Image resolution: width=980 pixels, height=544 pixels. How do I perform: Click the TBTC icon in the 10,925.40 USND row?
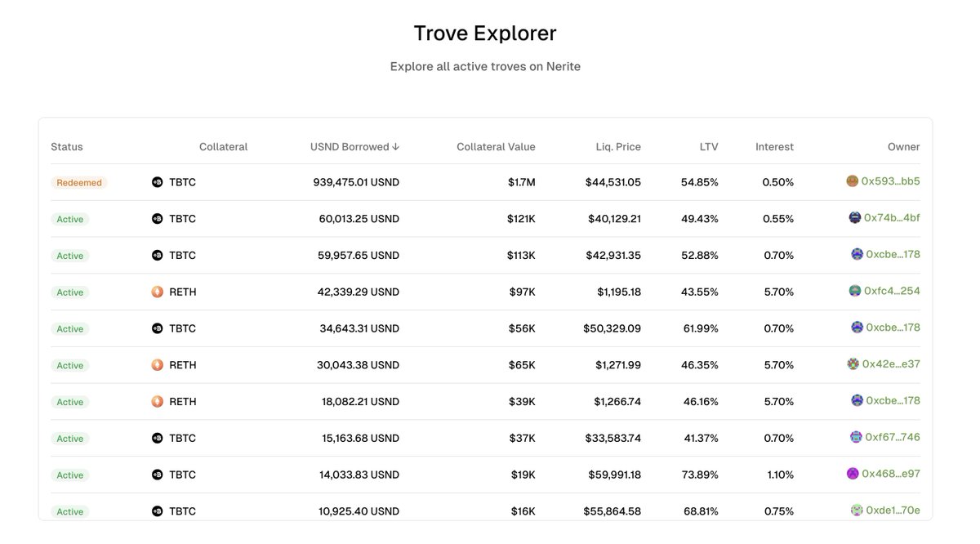coord(158,511)
